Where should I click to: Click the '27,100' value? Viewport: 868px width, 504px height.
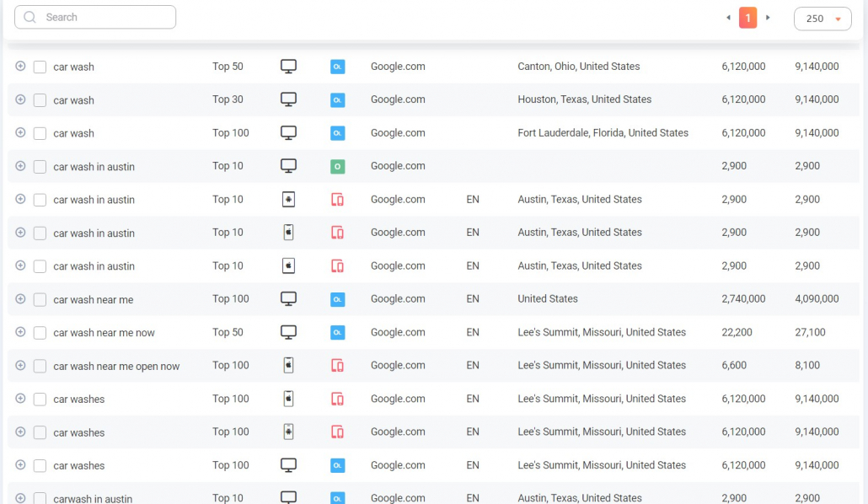[810, 332]
